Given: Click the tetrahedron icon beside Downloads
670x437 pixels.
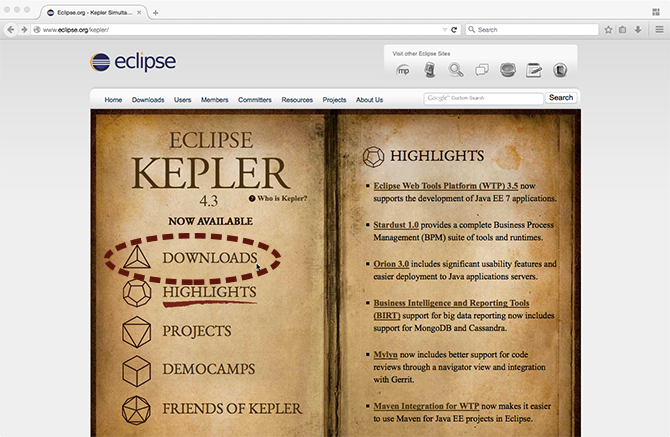Looking at the screenshot, I should (x=137, y=257).
